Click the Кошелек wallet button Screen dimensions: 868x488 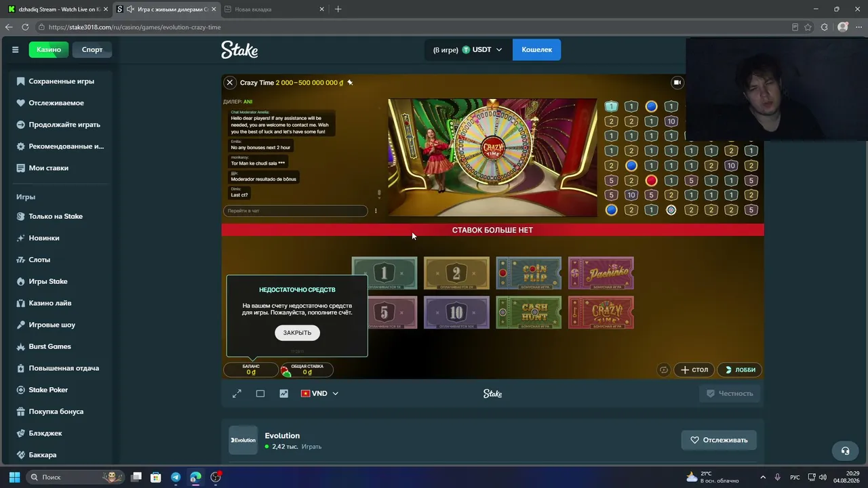[x=536, y=49]
